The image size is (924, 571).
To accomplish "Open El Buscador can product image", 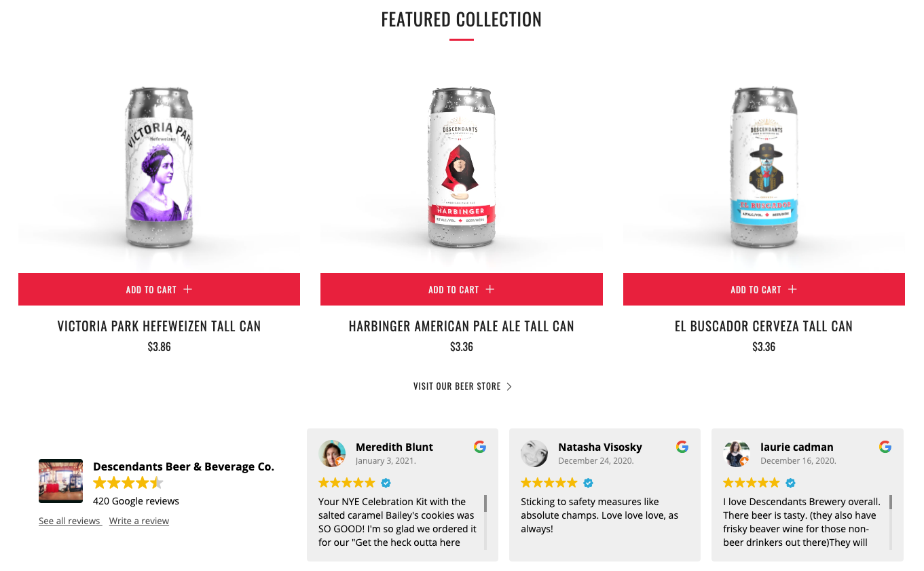I will click(764, 166).
